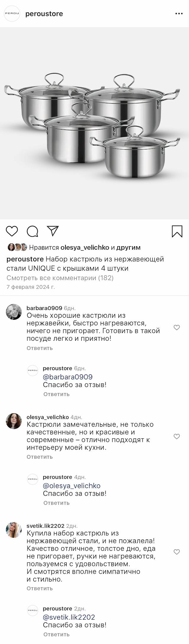Viewport: 189px width, 644px height.
Task: Like olesya_velichko's comment
Action: pos(177,436)
